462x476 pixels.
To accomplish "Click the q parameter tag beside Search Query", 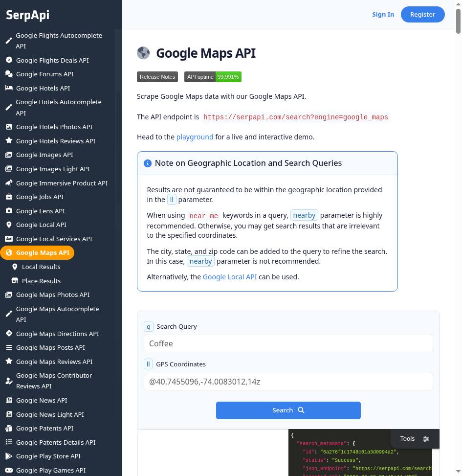I will click(x=148, y=327).
